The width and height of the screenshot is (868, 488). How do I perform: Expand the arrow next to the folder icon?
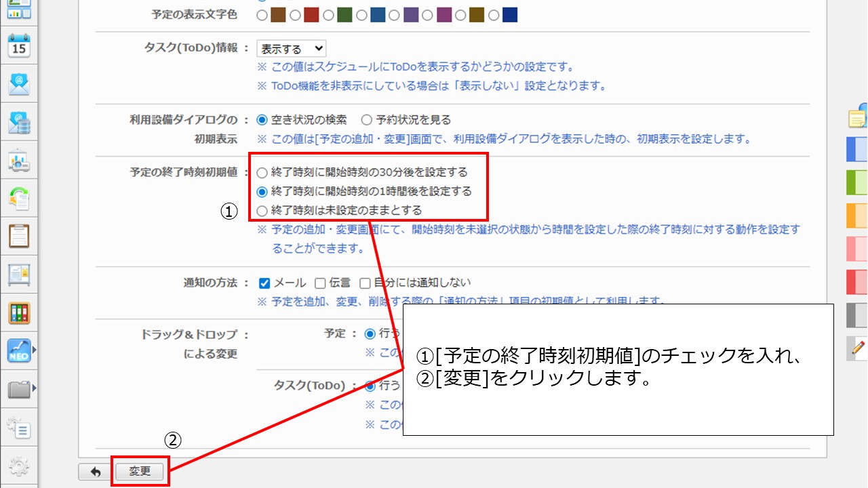click(34, 389)
